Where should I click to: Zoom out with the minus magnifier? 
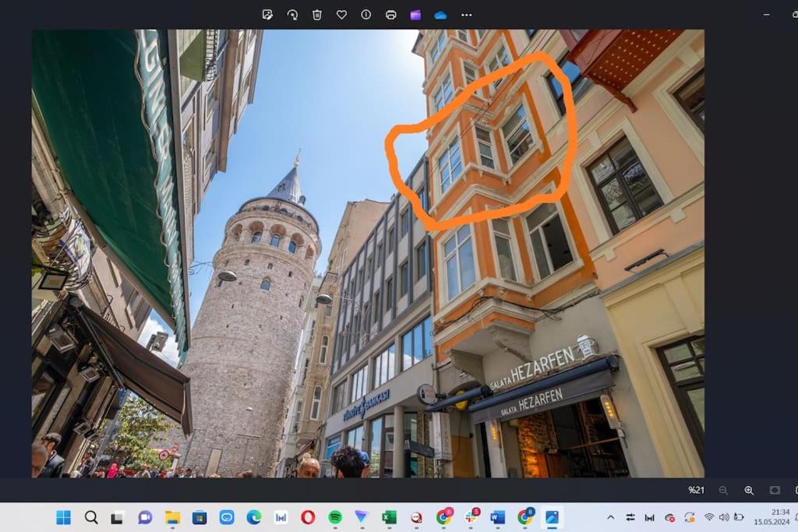pos(723,490)
